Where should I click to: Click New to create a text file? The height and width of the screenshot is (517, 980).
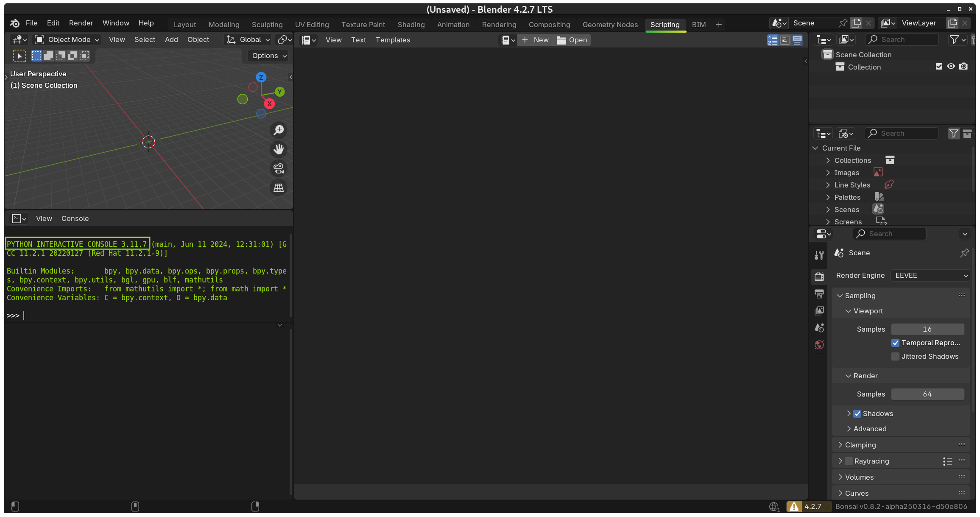pos(536,40)
